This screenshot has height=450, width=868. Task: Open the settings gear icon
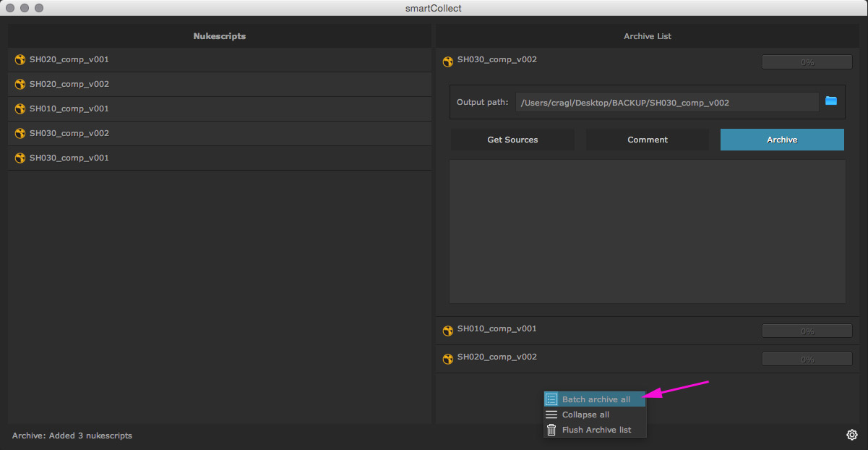pyautogui.click(x=852, y=435)
